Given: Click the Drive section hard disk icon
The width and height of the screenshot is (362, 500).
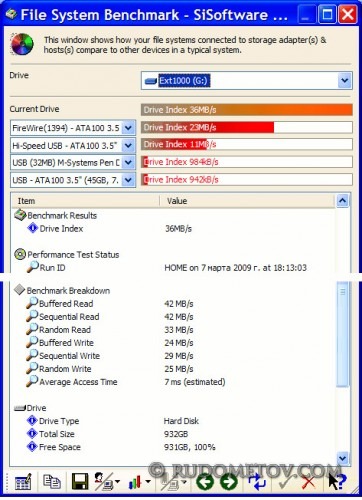Looking at the screenshot, I should [x=20, y=408].
